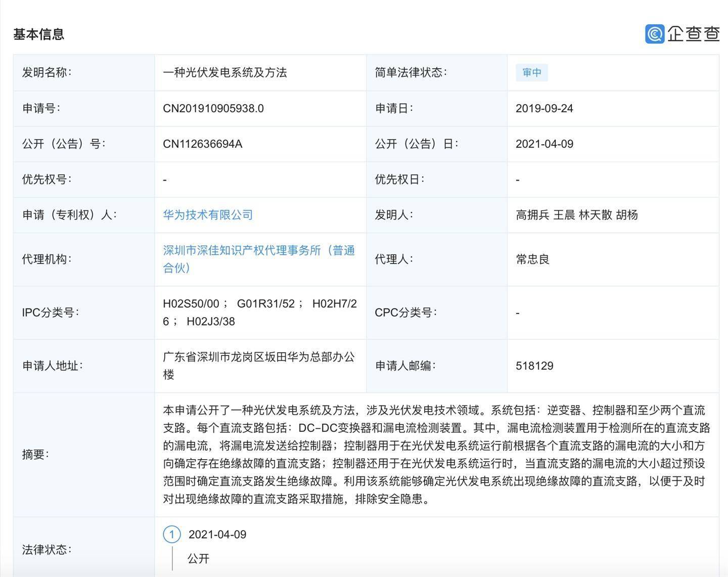Click the 审中 legal status tag
The height and width of the screenshot is (577, 728).
pyautogui.click(x=531, y=72)
